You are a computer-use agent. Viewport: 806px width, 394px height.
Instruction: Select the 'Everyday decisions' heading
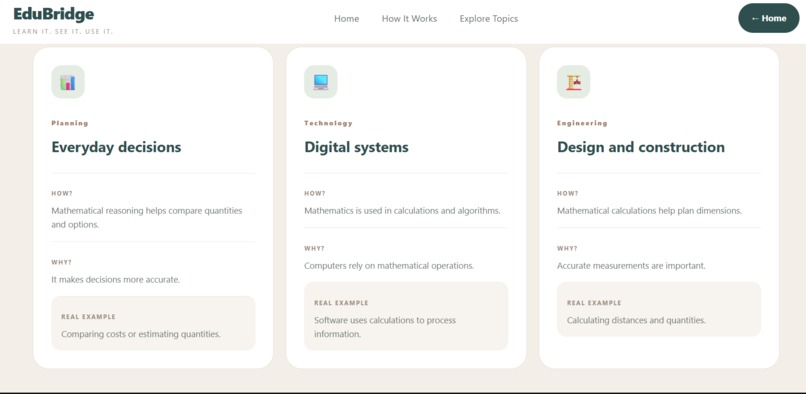point(116,147)
